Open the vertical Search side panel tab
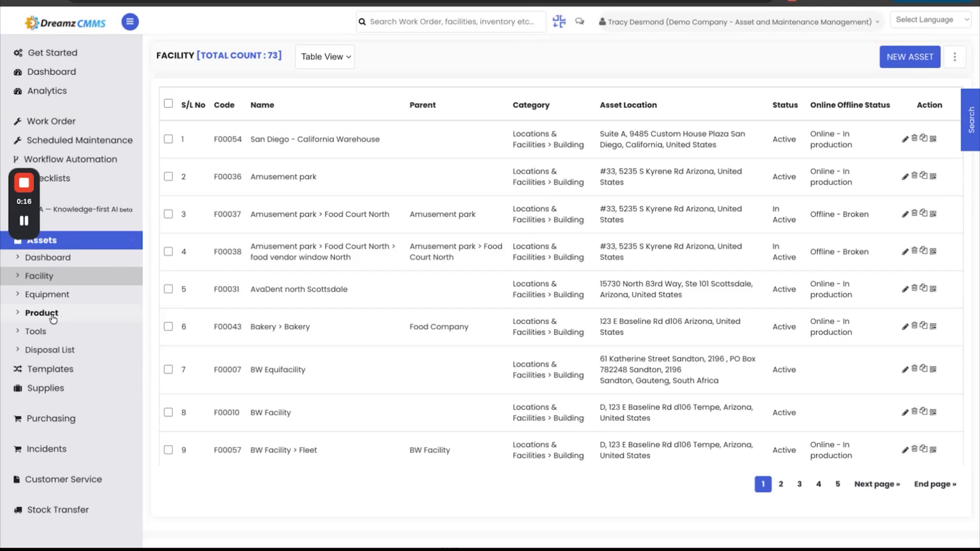The height and width of the screenshot is (551, 980). pyautogui.click(x=971, y=120)
